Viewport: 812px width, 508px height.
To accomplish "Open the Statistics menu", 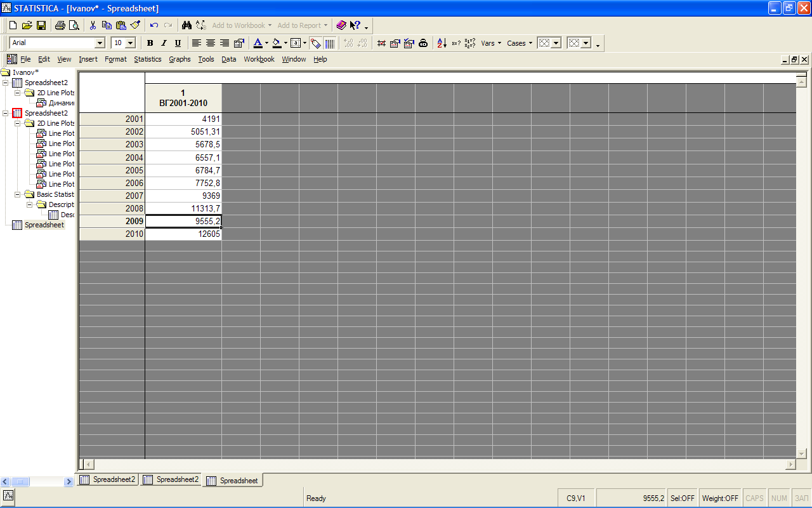I will 148,59.
